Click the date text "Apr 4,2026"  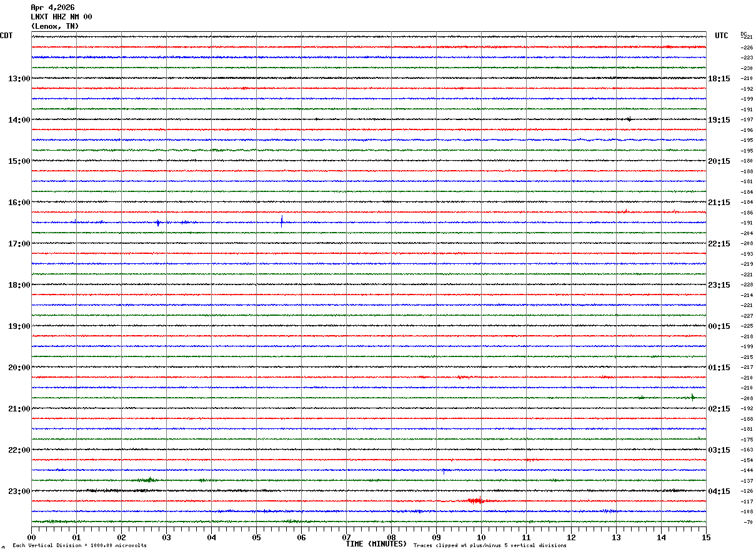52,8
